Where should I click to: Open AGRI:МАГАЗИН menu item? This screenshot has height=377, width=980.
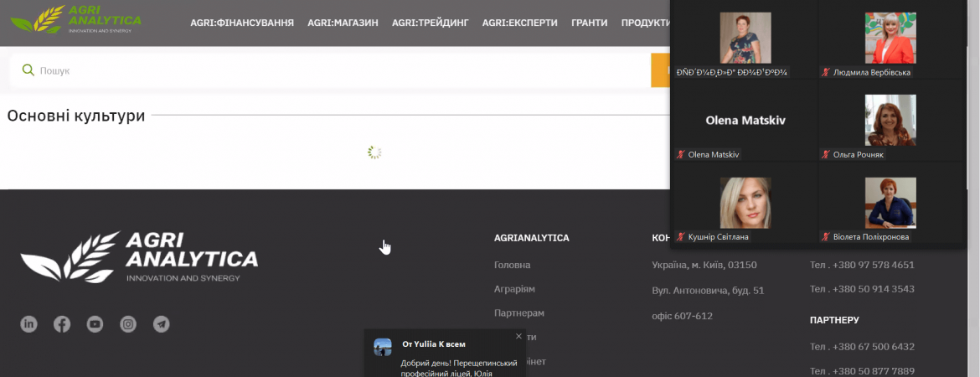point(343,23)
